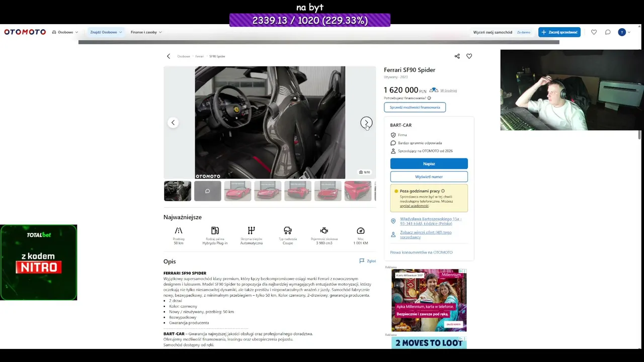Click the Skrzynia biegów gearbox icon
This screenshot has height=362, width=644.
pos(252,231)
